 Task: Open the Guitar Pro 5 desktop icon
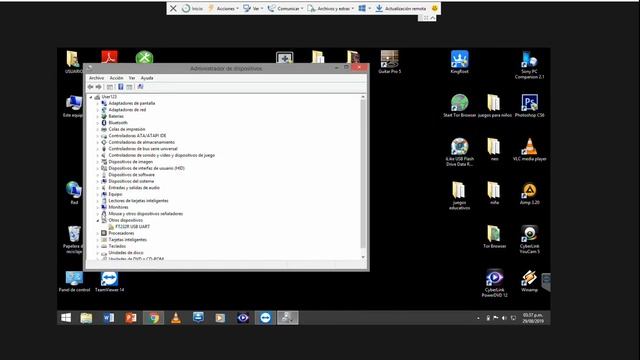389,62
